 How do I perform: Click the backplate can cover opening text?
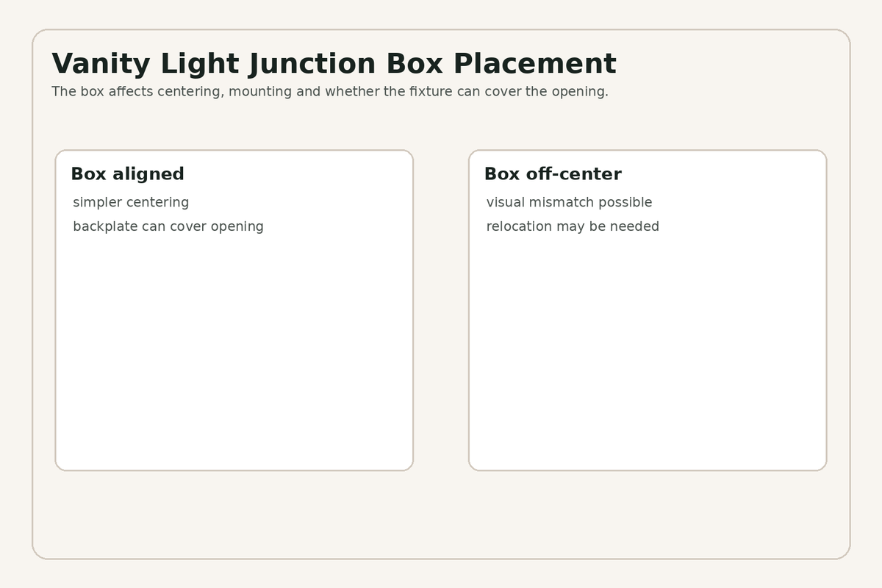[168, 226]
